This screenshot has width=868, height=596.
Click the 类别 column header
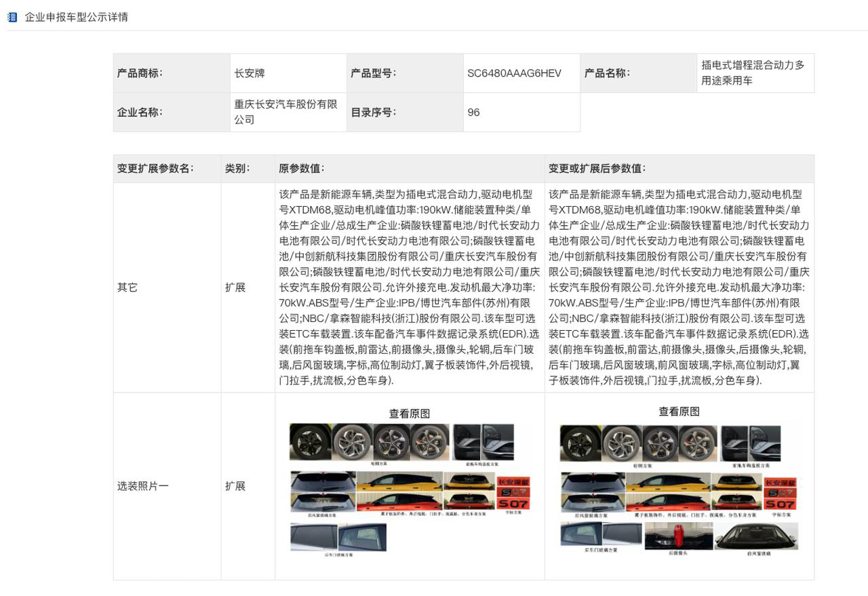pos(248,169)
